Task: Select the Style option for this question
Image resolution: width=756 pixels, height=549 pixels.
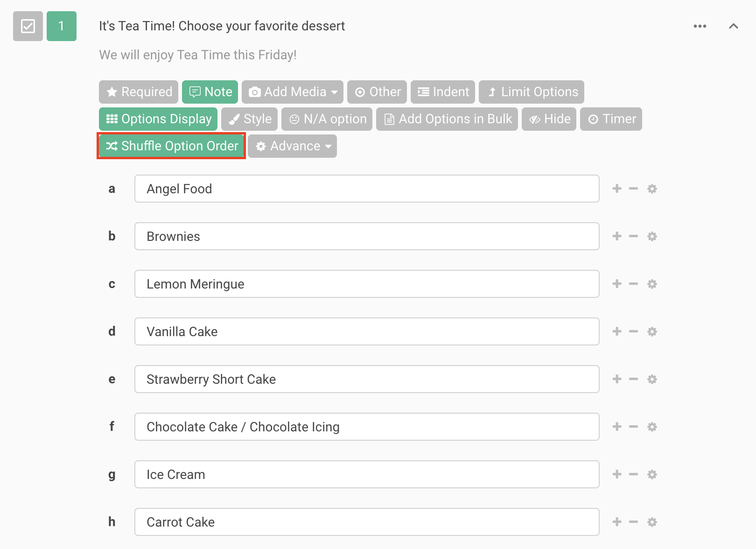Action: 249,119
